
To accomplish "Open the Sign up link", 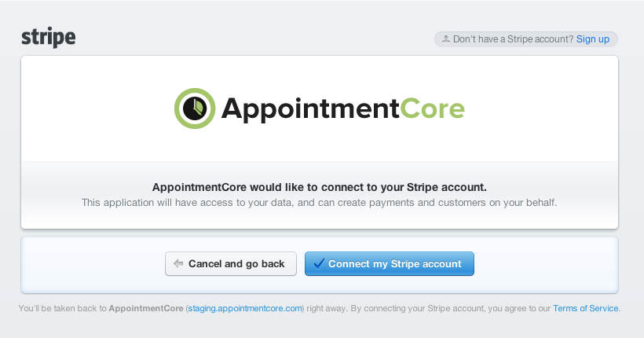I will (x=593, y=39).
